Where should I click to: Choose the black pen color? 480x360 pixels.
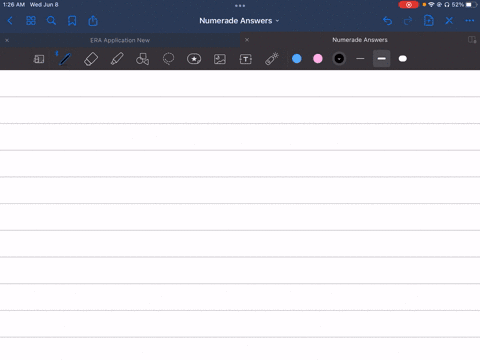[x=339, y=59]
